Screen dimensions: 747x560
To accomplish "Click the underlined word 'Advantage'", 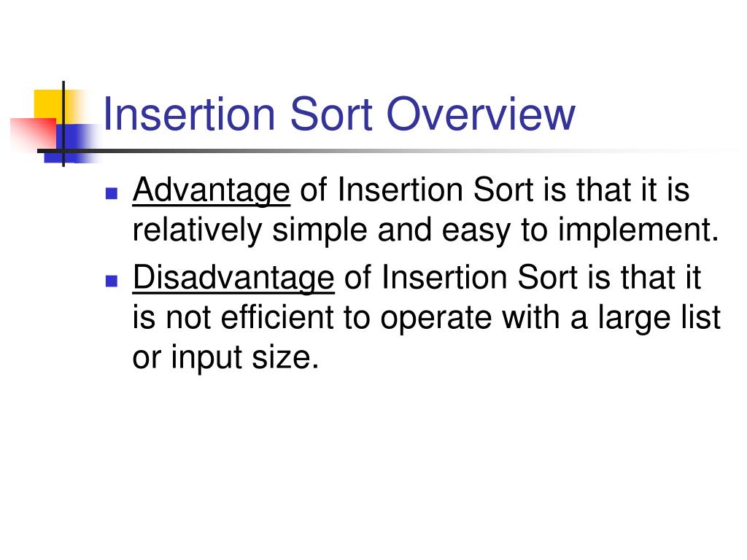I will click(211, 191).
